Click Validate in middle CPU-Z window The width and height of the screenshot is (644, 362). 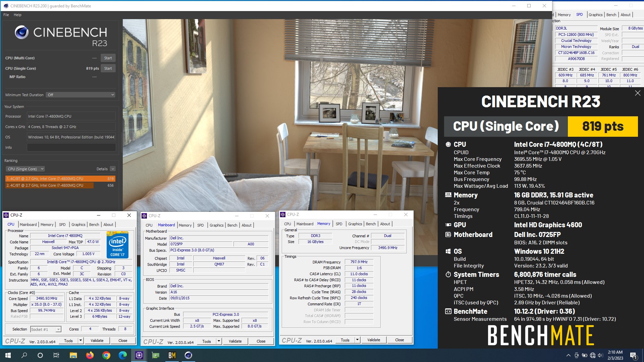click(x=235, y=341)
